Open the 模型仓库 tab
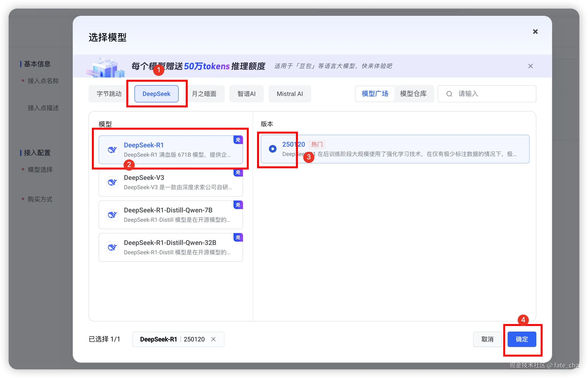 [x=413, y=94]
